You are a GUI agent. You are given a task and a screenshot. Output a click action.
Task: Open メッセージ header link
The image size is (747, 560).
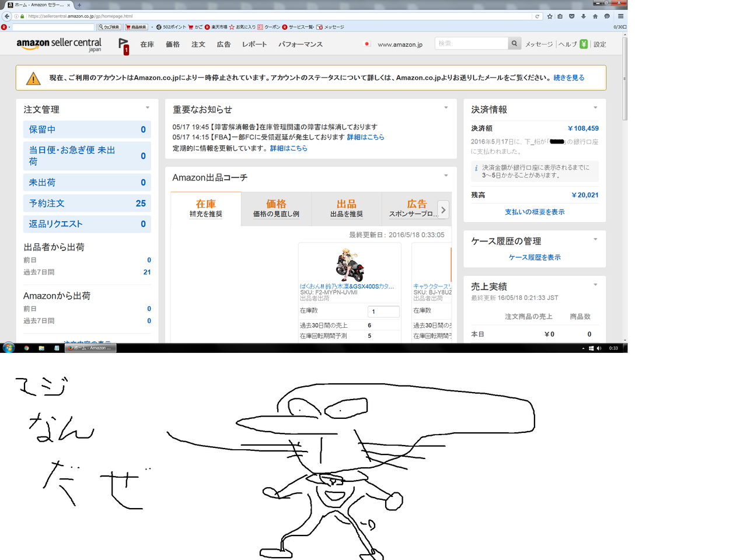539,44
